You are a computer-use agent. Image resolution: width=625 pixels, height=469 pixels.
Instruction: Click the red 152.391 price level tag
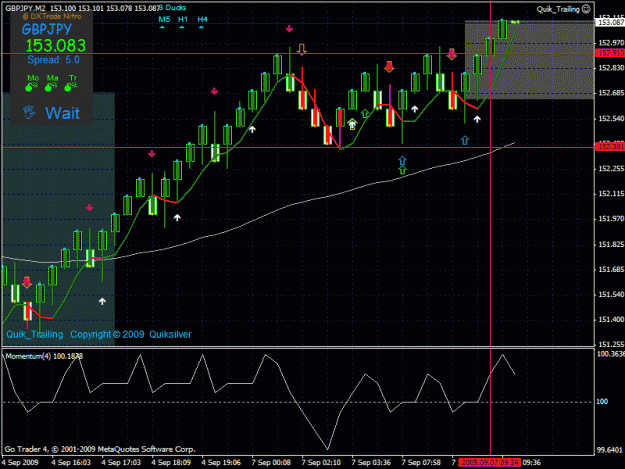610,147
